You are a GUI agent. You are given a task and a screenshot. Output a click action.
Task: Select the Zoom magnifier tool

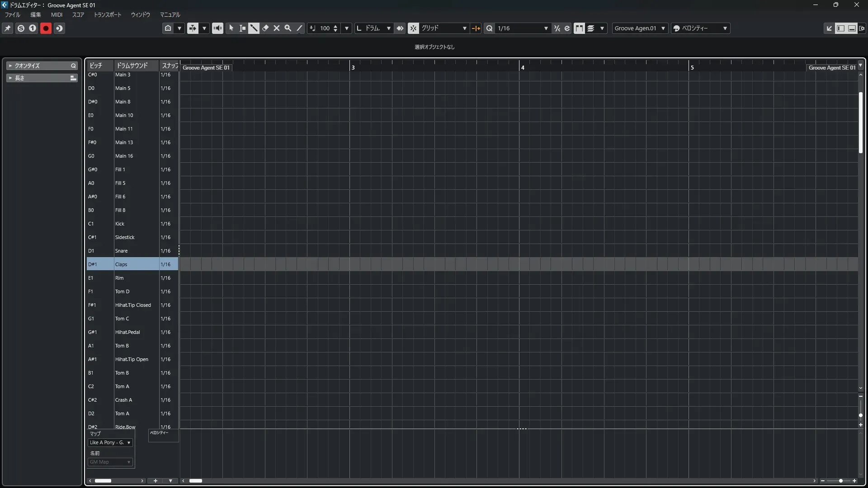[288, 28]
